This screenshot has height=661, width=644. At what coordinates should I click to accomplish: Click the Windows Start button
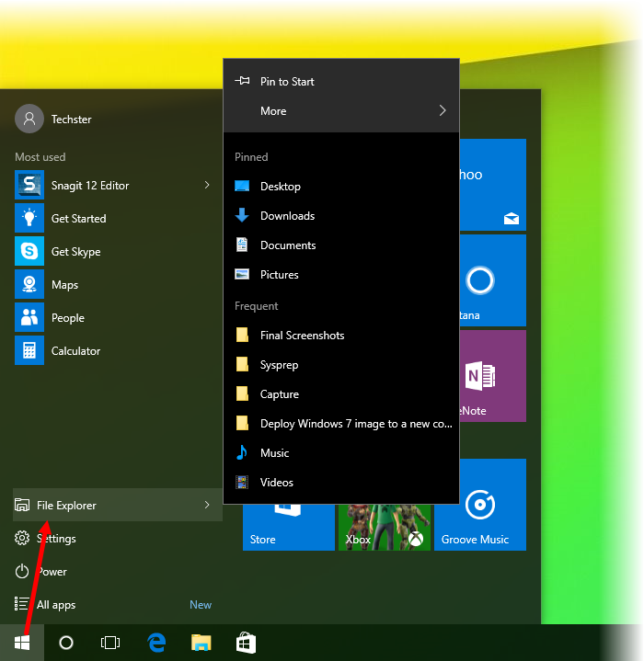click(x=22, y=643)
